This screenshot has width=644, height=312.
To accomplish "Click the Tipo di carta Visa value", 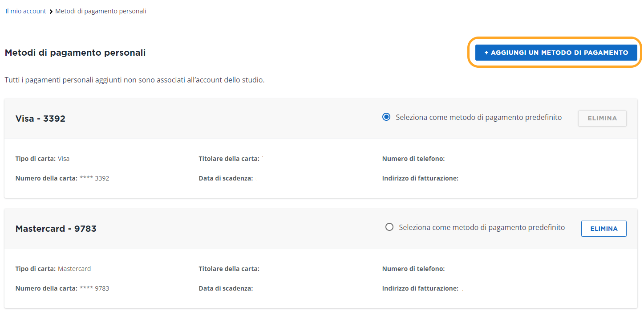I will click(64, 159).
